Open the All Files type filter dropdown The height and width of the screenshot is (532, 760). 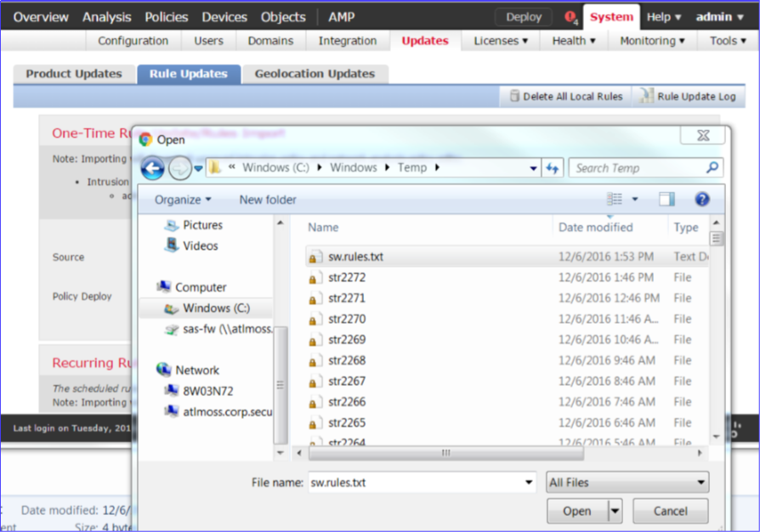tap(627, 483)
